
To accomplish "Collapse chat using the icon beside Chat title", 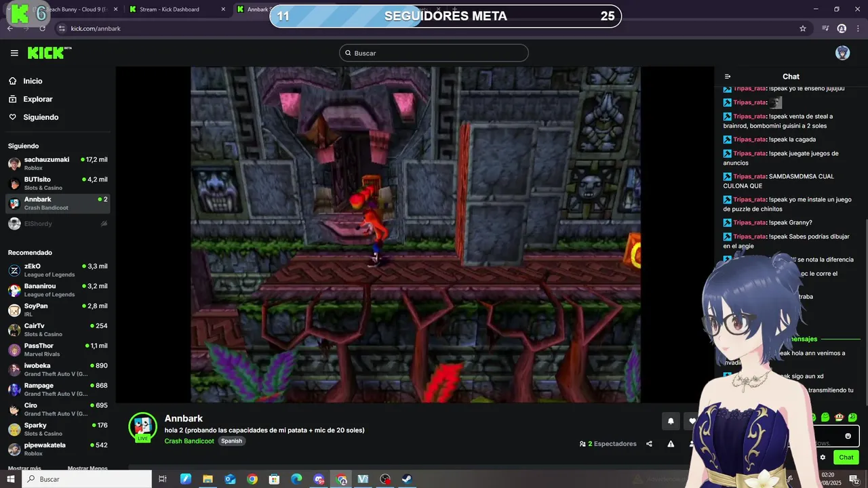I will tap(728, 77).
